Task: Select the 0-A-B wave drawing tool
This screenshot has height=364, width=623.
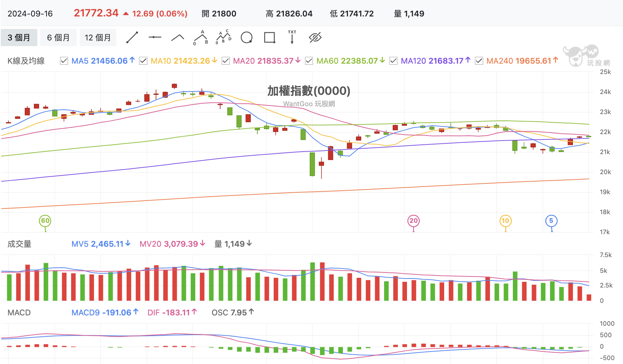Action: tap(201, 38)
